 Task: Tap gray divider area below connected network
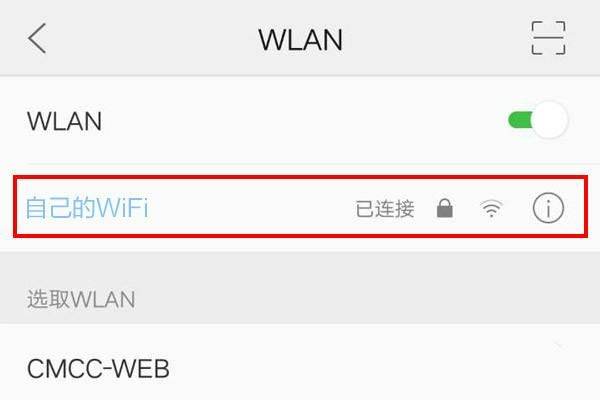300,268
